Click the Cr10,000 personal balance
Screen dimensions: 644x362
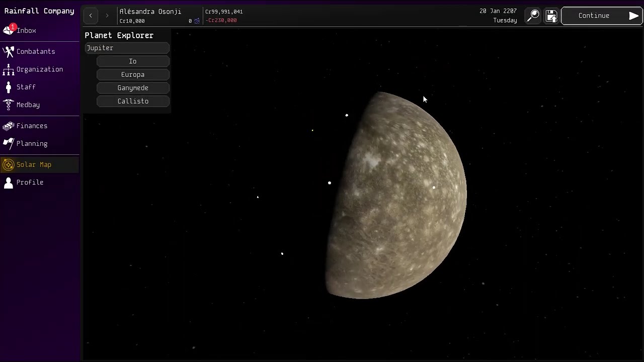(x=132, y=21)
